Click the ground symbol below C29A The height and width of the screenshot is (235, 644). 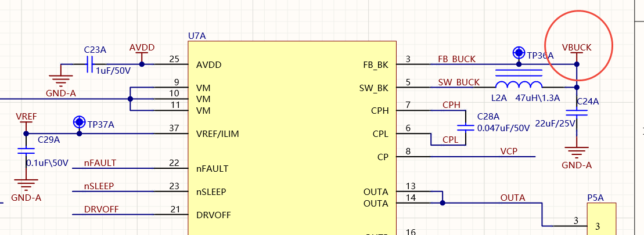coord(26,185)
